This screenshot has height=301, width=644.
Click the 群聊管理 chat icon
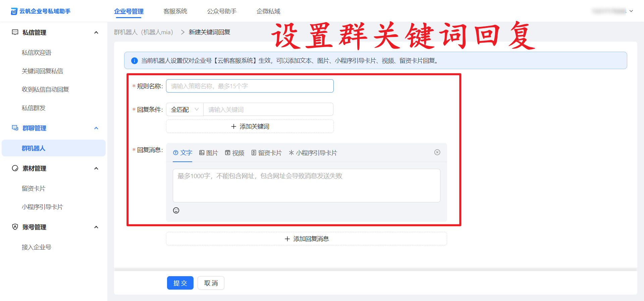[x=15, y=128]
